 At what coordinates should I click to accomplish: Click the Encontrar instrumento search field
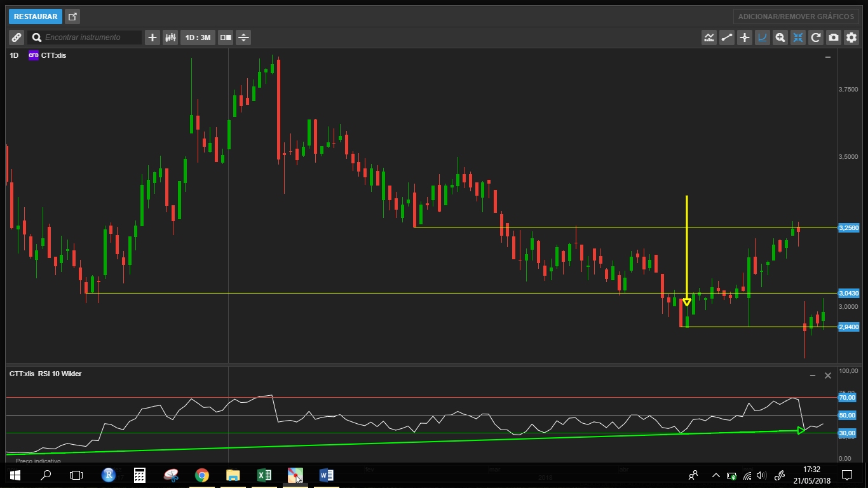90,37
